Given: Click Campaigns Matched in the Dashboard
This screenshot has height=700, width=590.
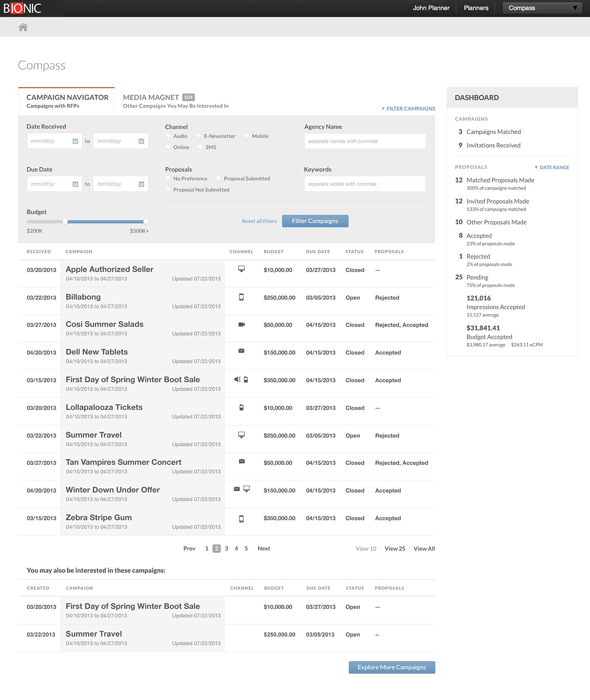Looking at the screenshot, I should tap(493, 132).
